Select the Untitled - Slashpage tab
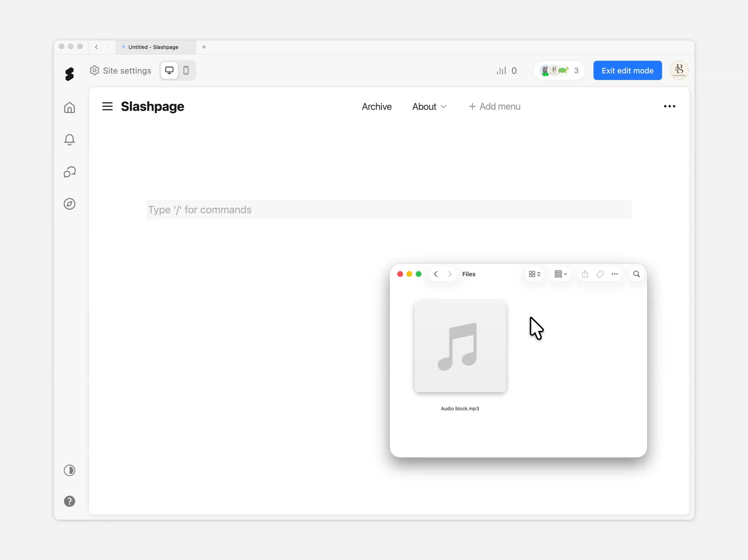Image resolution: width=748 pixels, height=560 pixels. [156, 47]
